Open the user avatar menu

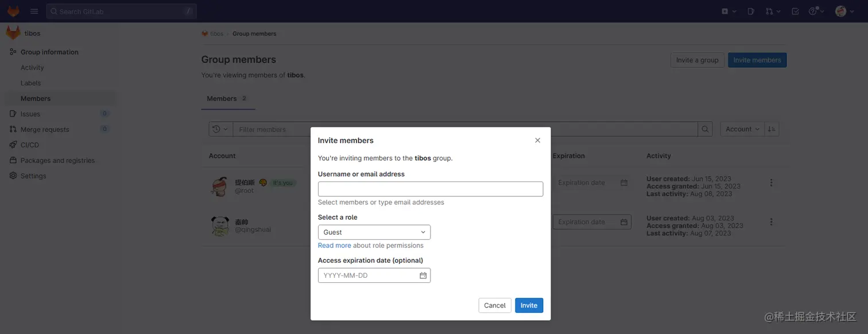pyautogui.click(x=844, y=11)
